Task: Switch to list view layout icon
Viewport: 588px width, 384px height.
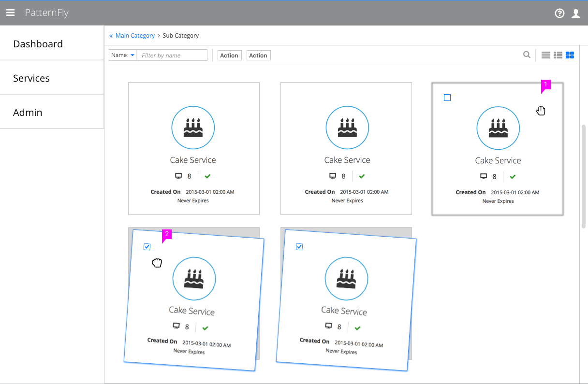Action: 546,55
